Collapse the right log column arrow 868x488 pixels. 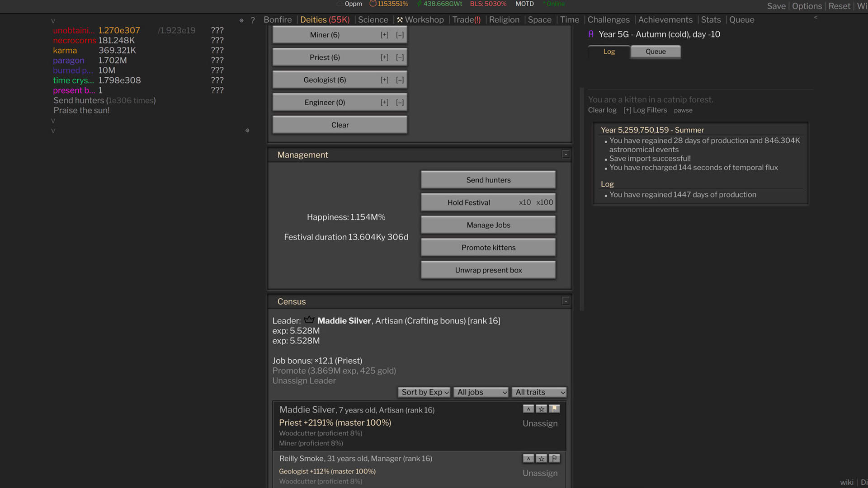[x=816, y=18]
